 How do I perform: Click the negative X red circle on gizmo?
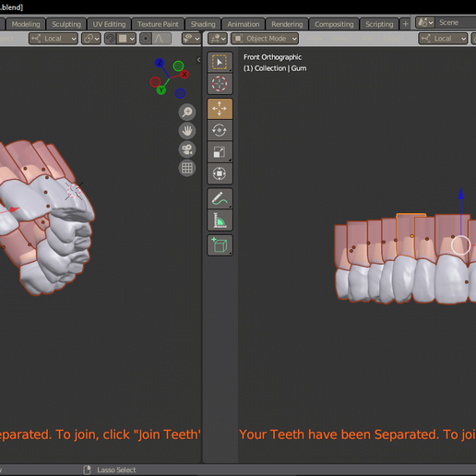tap(155, 82)
